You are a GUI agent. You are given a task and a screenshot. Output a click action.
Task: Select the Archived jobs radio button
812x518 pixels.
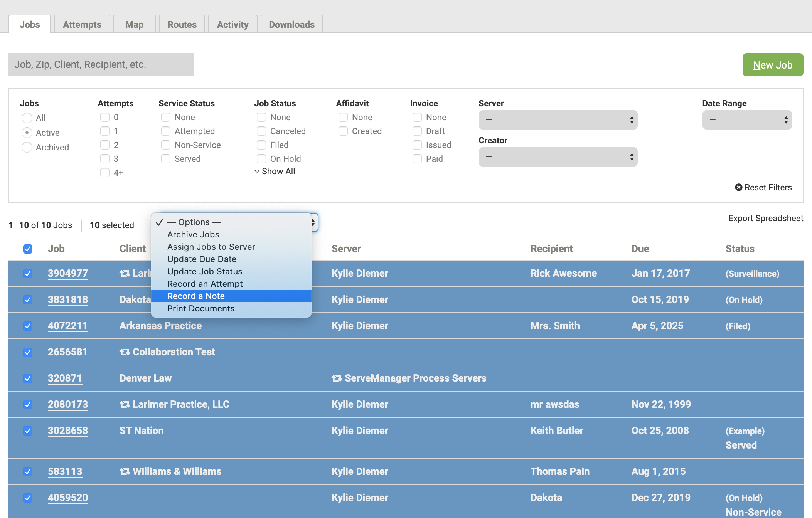tap(27, 147)
